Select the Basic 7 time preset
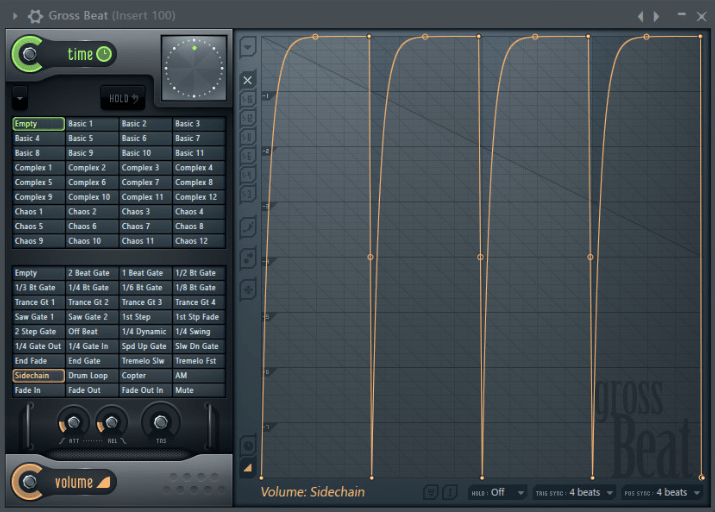This screenshot has height=512, width=715. click(x=199, y=138)
